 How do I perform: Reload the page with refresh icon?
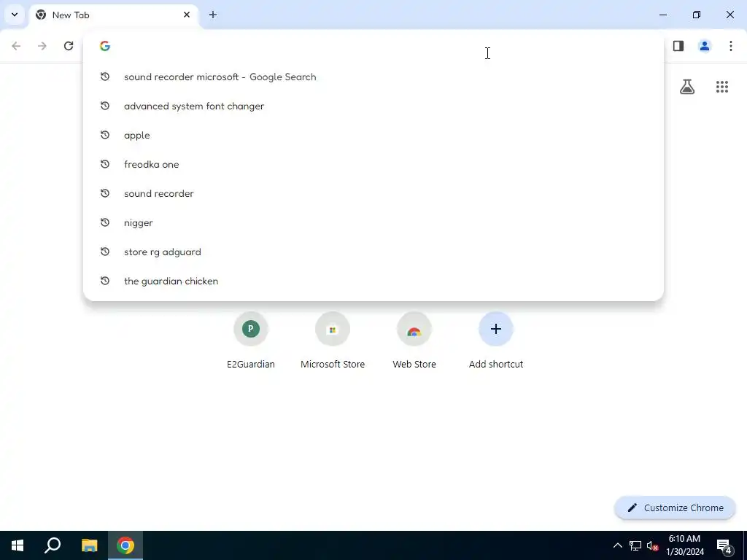point(69,46)
